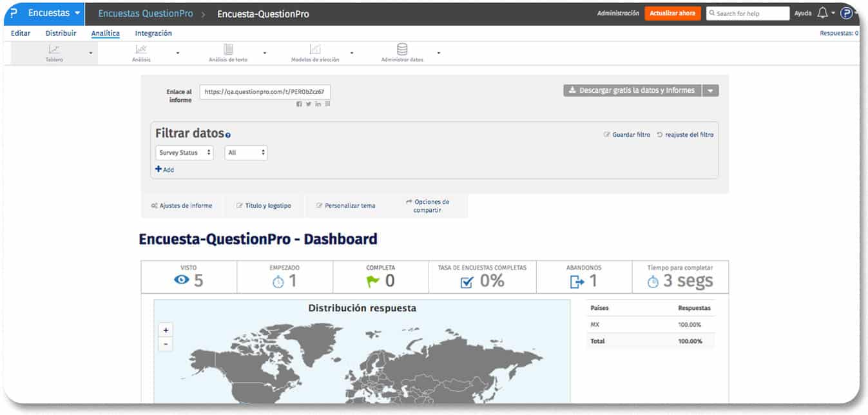This screenshot has width=868, height=415.
Task: Click the Respuestas: 0 counter
Action: [x=839, y=34]
